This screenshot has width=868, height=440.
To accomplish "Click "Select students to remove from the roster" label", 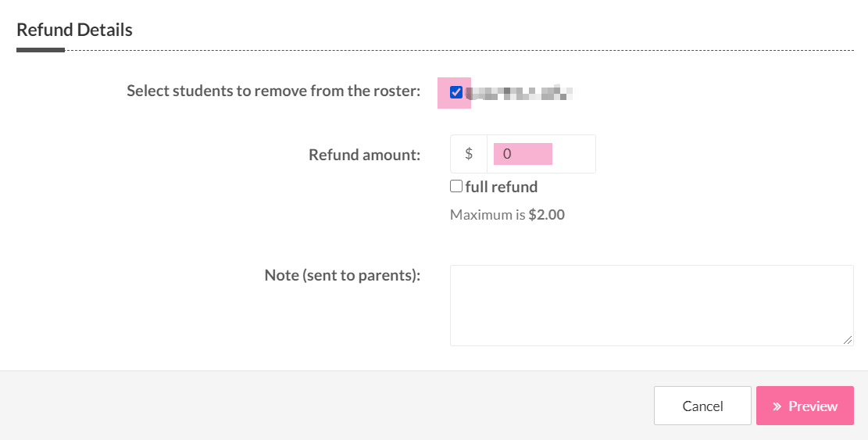I will pos(273,91).
